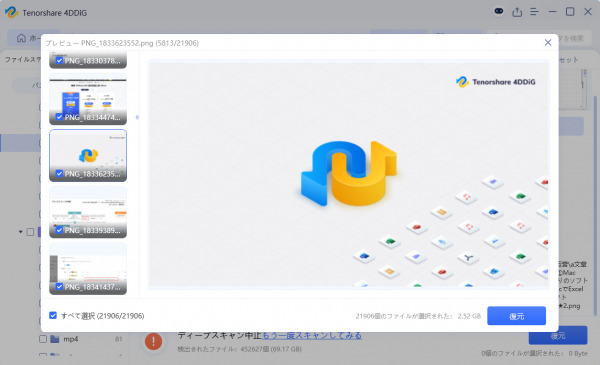Click the chat assistant icon in title bar
Image resolution: width=600 pixels, height=365 pixels.
point(499,11)
